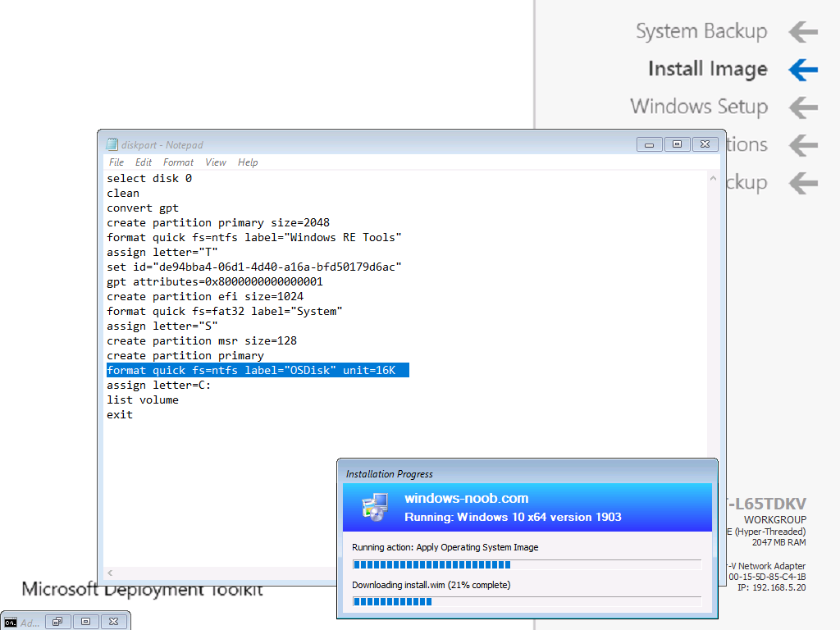This screenshot has height=630, width=840.
Task: Click the System Backup step arrow
Action: (803, 32)
